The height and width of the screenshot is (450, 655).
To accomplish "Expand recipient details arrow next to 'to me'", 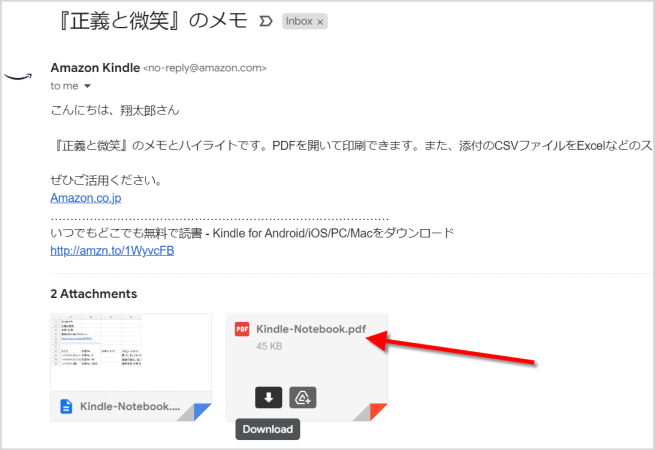I will pos(87,86).
